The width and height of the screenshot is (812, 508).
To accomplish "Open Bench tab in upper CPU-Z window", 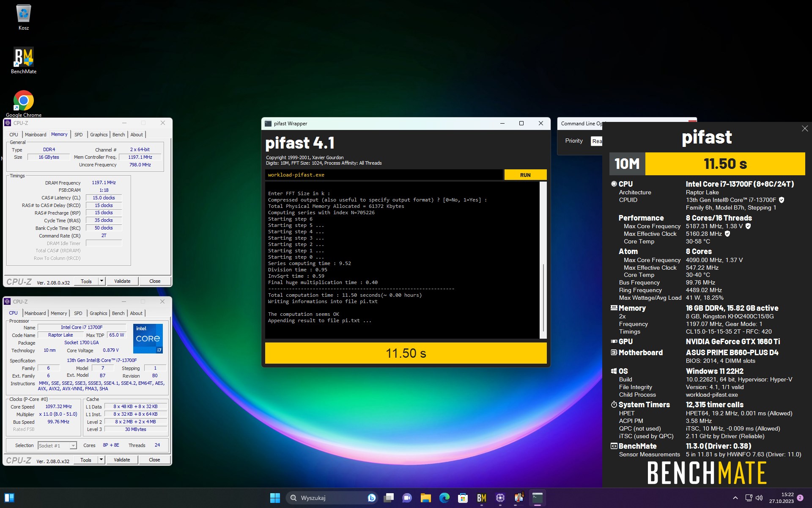I will [119, 135].
